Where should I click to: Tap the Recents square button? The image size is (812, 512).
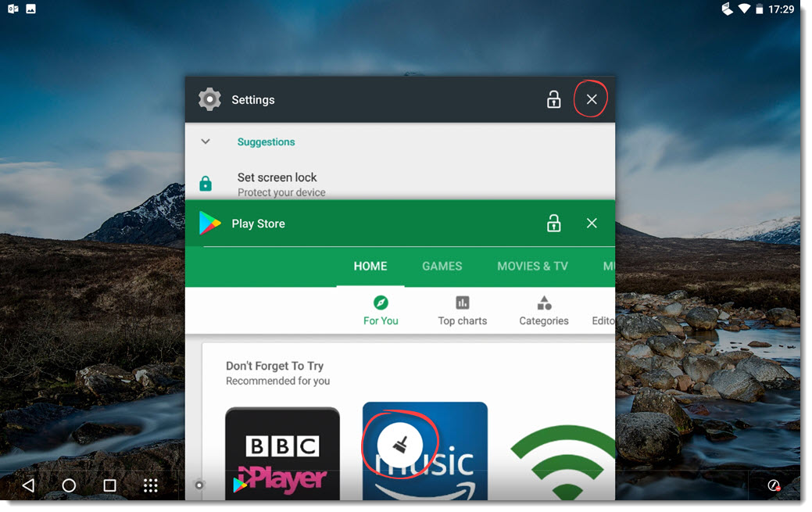(109, 485)
